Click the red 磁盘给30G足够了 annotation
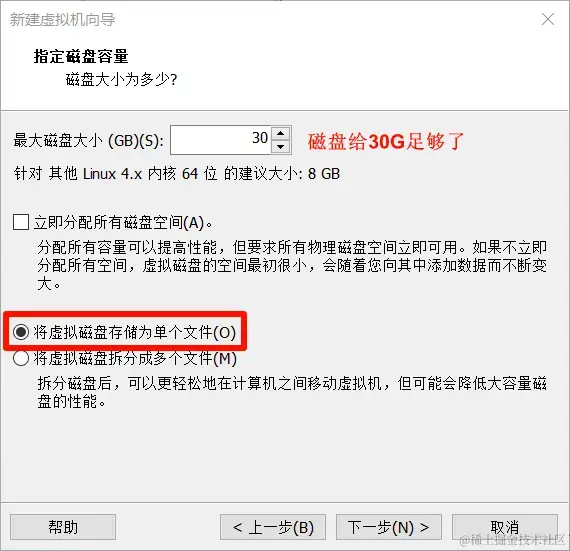Viewport: 570px width, 551px height. pos(386,141)
